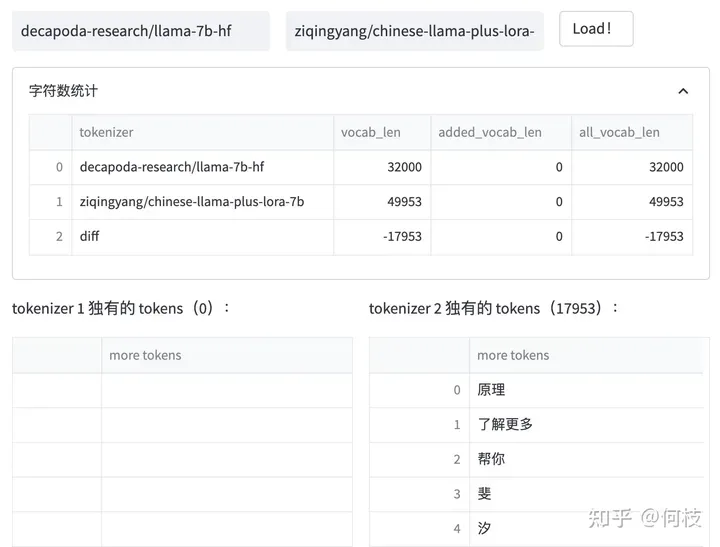Select vocab_len value 32000 in row 0
This screenshot has width=720, height=547.
click(382, 167)
